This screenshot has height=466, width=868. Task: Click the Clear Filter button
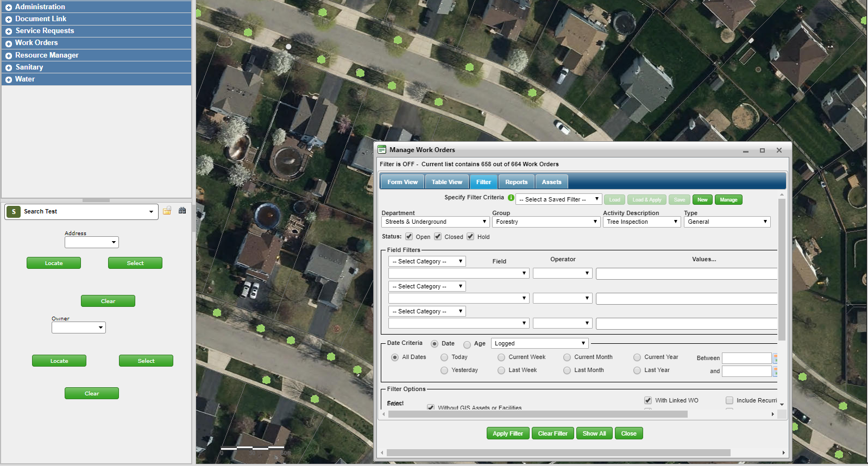[553, 433]
